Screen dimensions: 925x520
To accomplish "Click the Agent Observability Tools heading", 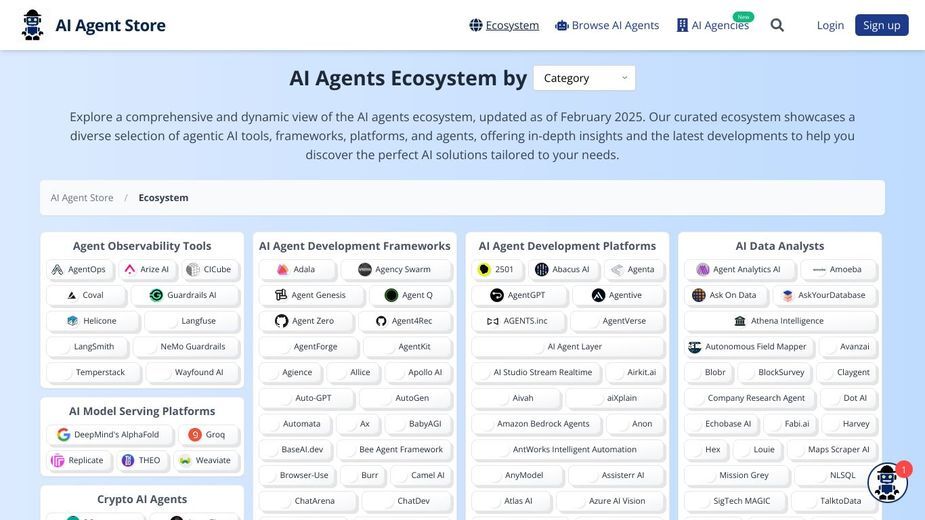I will (142, 246).
